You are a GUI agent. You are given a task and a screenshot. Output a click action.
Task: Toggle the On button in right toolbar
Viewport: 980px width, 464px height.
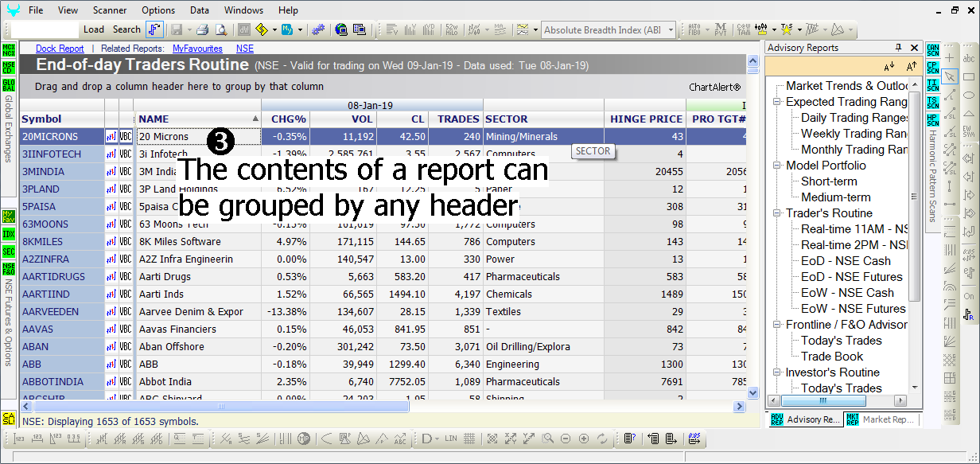(x=969, y=296)
